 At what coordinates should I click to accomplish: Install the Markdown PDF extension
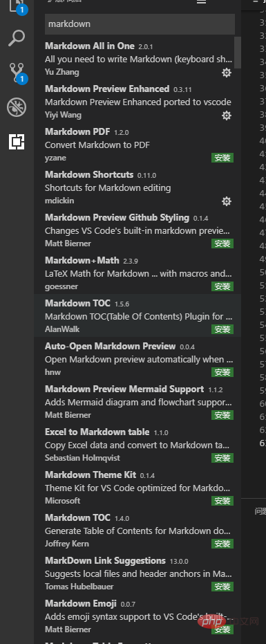222,158
